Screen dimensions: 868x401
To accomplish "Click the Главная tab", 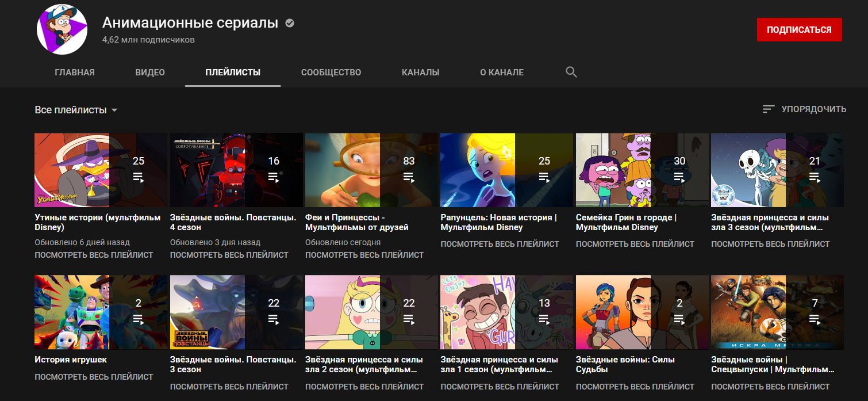I will tap(75, 72).
